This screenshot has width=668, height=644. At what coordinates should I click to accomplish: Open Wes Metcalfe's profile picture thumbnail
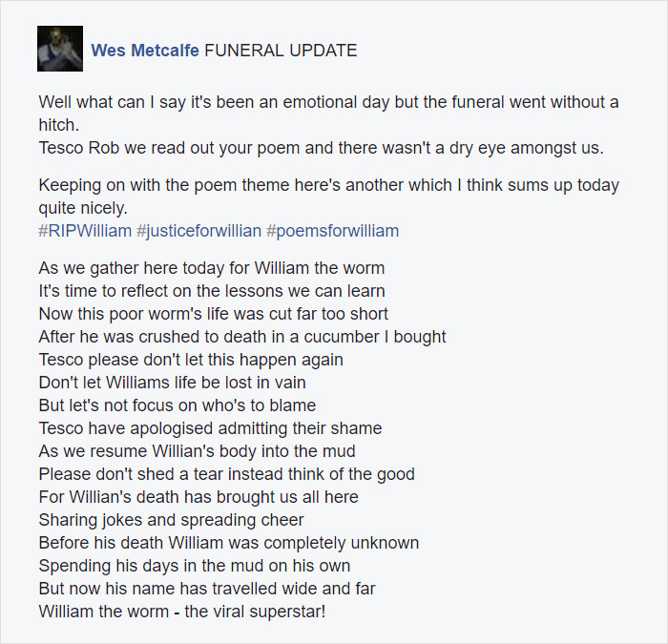click(x=59, y=49)
